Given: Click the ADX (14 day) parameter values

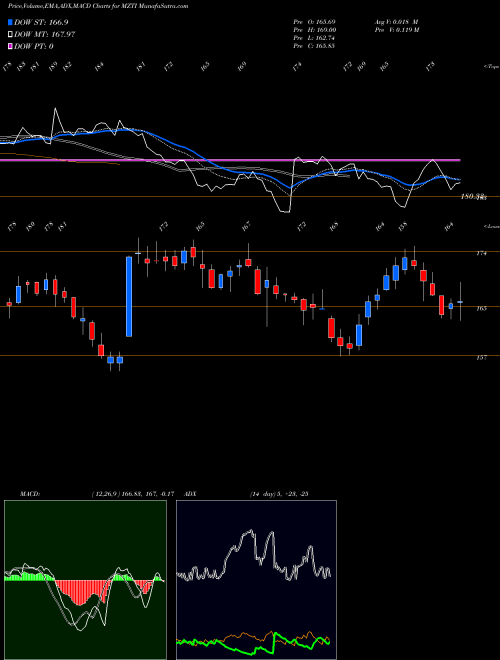Looking at the screenshot, I should 279,493.
